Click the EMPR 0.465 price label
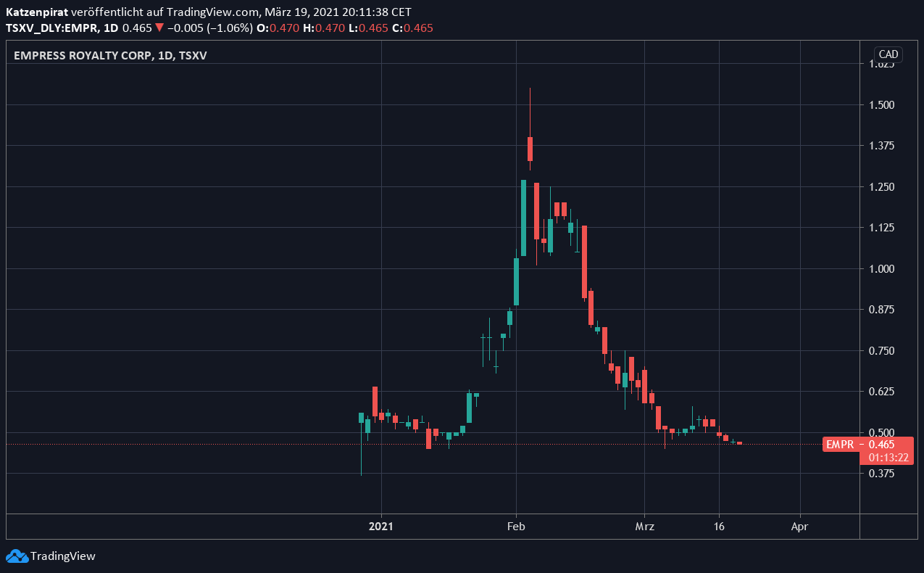The image size is (924, 573). 868,444
